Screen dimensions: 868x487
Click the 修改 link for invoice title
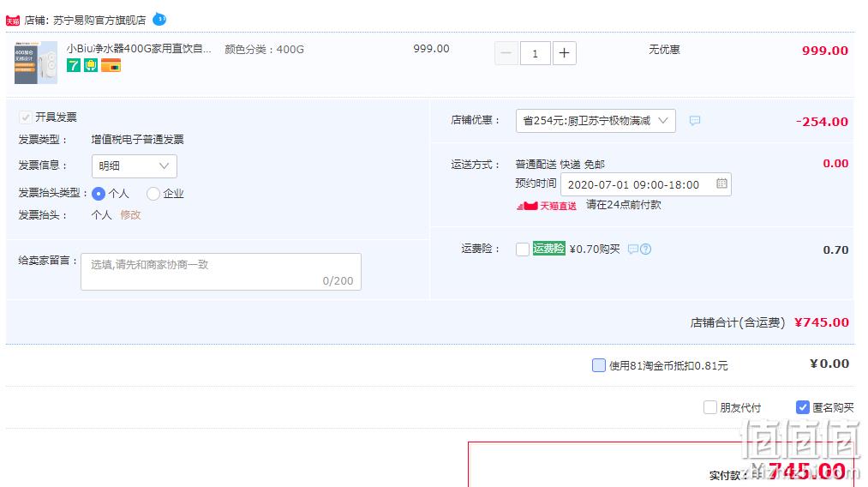130,215
